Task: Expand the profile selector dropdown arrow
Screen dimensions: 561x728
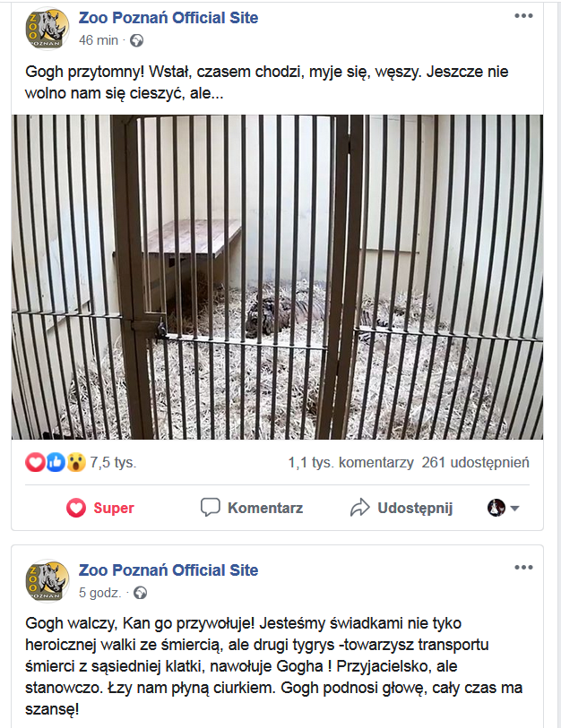Action: [x=514, y=509]
